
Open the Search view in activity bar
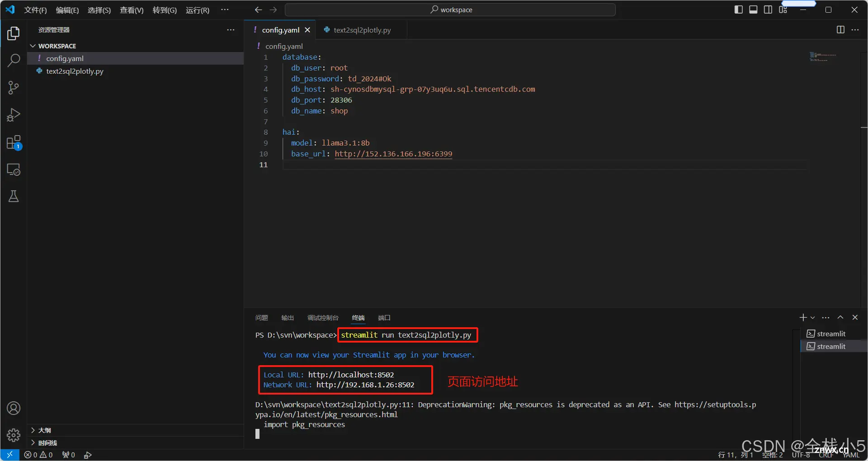[x=14, y=60]
